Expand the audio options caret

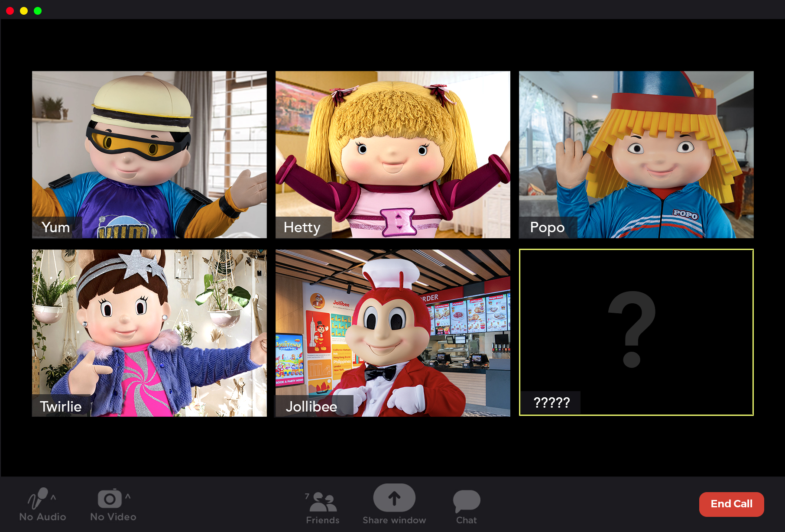[x=53, y=497]
